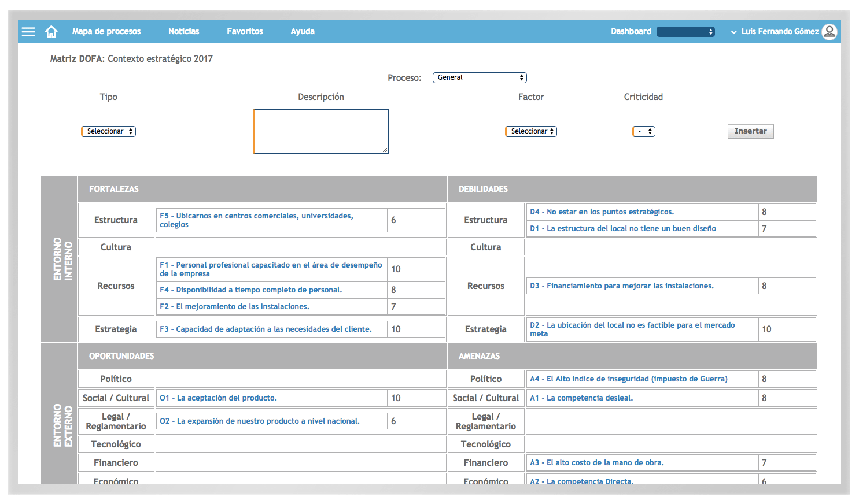
Task: Open F1 - Personal profesional capacitado link
Action: tap(271, 269)
